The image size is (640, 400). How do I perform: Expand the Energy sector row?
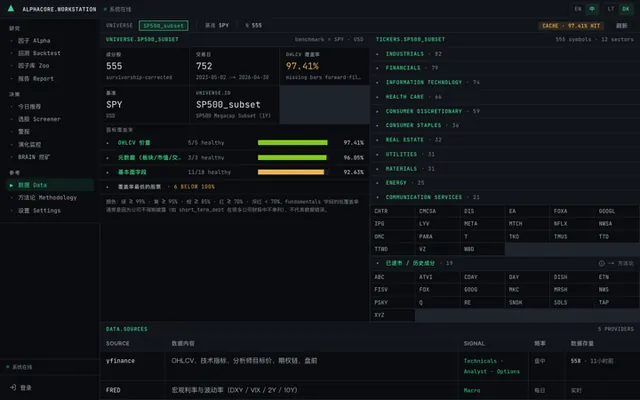click(505, 183)
